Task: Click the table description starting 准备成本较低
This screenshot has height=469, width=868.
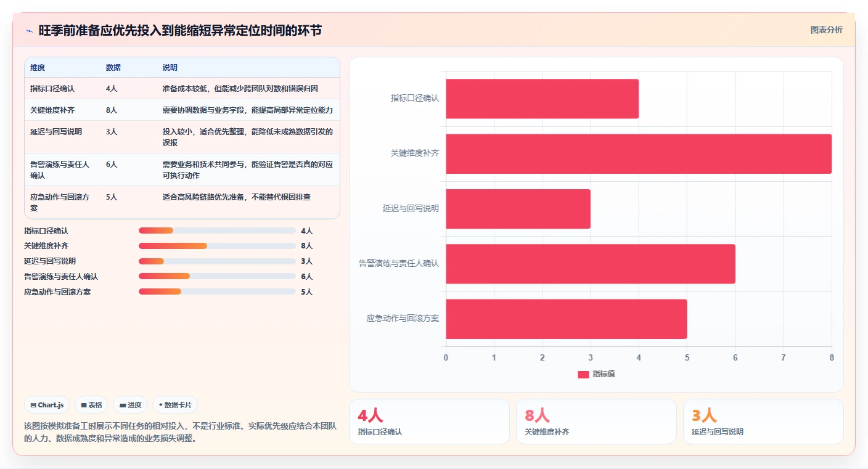Action: pyautogui.click(x=240, y=89)
